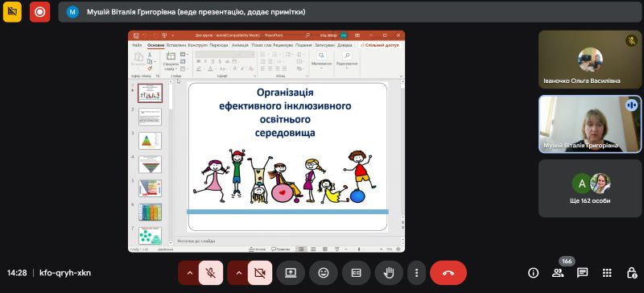
Task: Click the red recording indicator icon
Action: [39, 12]
